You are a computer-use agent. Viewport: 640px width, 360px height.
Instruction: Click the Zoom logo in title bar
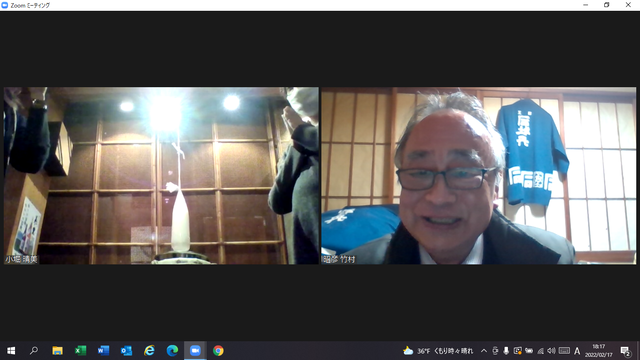click(x=5, y=5)
